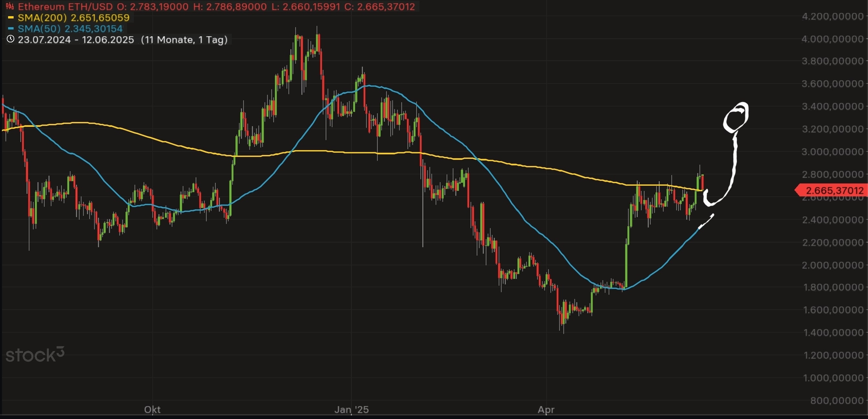Click the 3.000,00000 price axis label

(x=832, y=152)
